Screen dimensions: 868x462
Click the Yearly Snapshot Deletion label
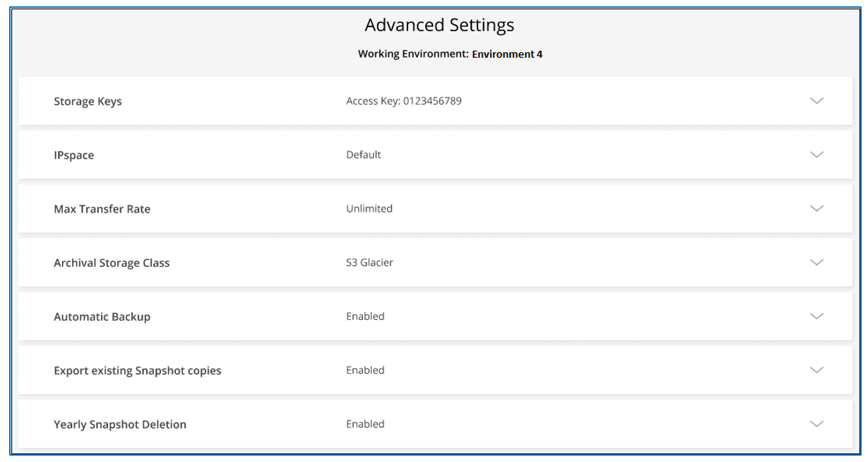(x=120, y=425)
